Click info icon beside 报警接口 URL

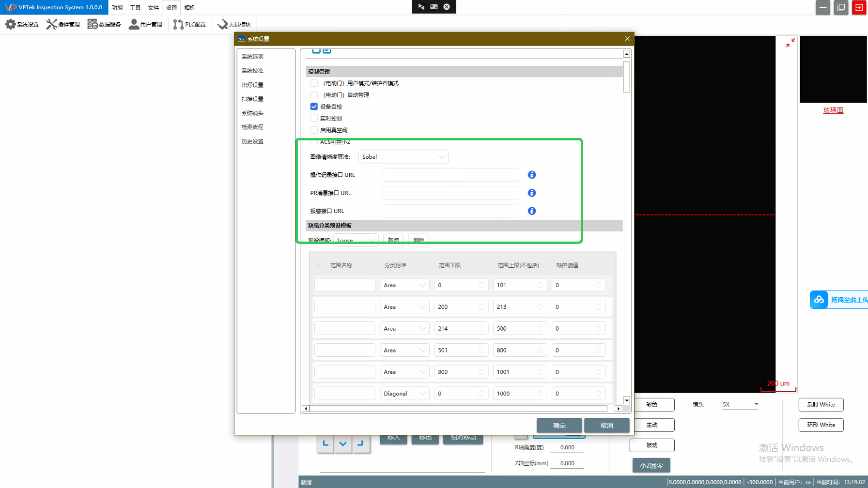pos(531,211)
